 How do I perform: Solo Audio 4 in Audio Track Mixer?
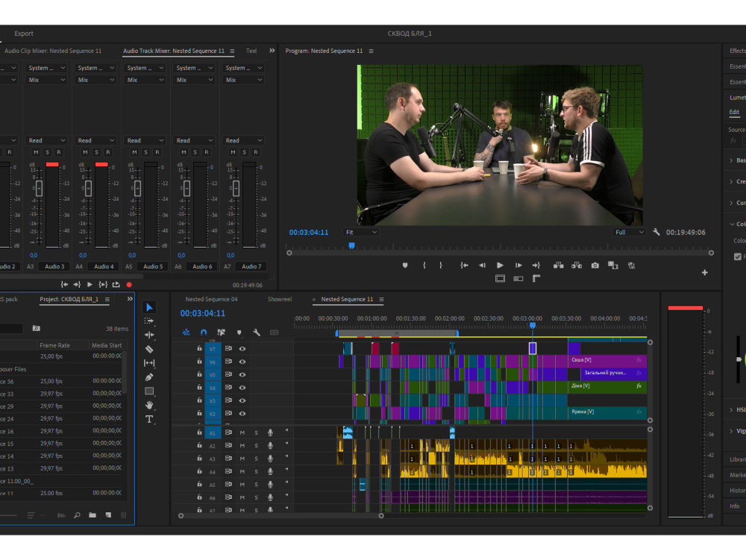(x=96, y=152)
